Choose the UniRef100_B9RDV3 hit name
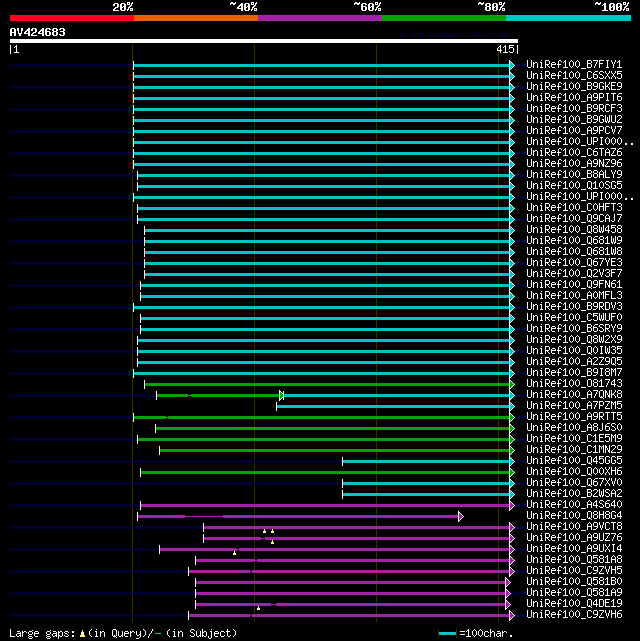Viewport: 640px width, 641px height. point(574,307)
